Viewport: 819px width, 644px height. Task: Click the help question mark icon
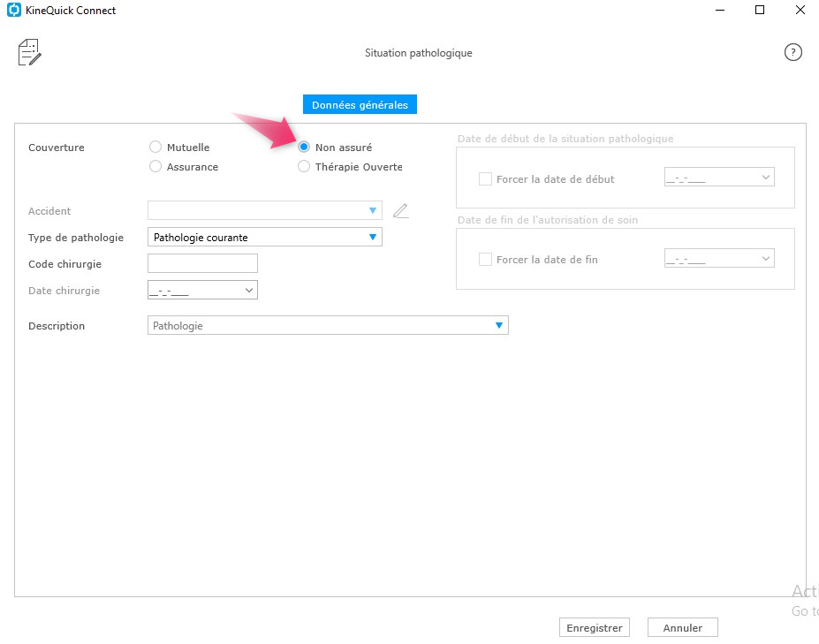792,52
